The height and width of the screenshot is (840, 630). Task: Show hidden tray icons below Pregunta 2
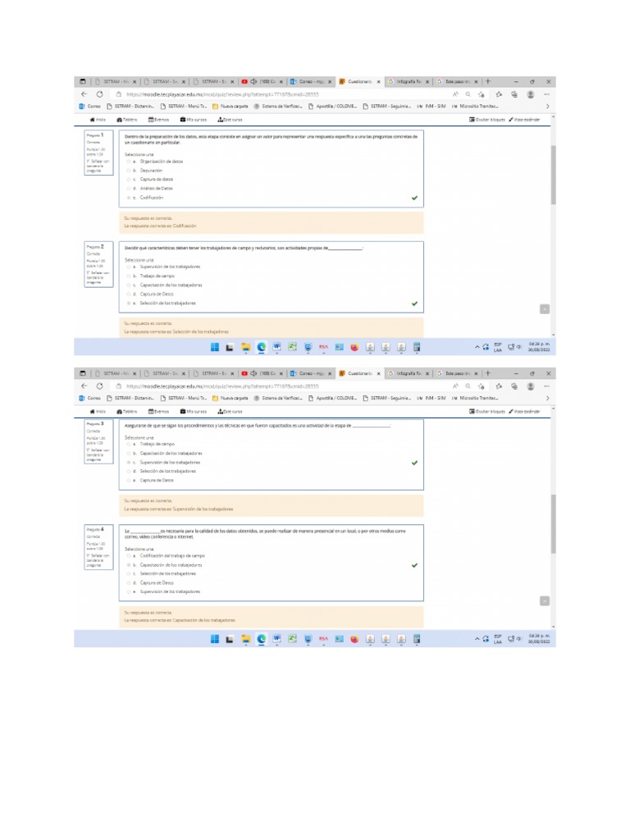click(477, 347)
